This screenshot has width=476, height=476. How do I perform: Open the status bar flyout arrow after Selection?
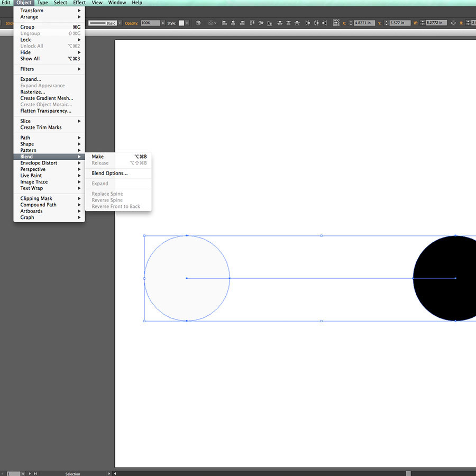pyautogui.click(x=109, y=473)
